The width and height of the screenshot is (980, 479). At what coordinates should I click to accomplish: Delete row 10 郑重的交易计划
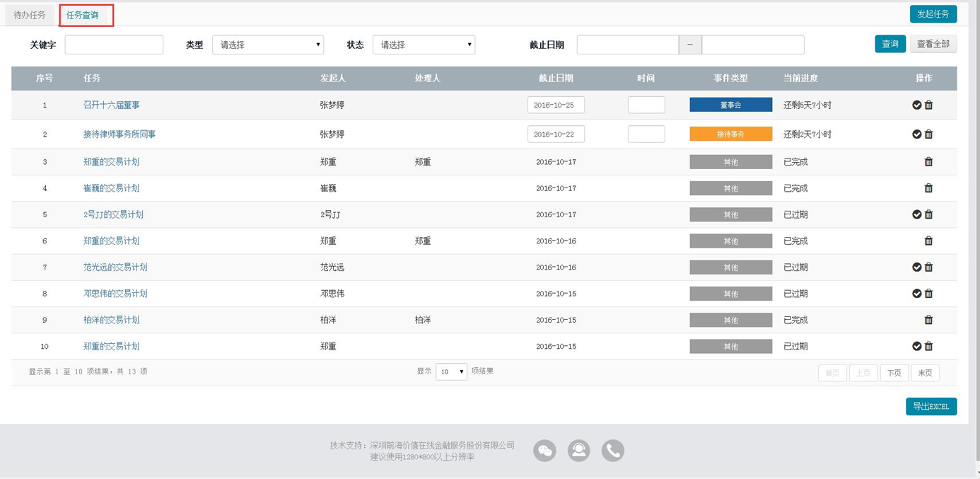[x=928, y=346]
